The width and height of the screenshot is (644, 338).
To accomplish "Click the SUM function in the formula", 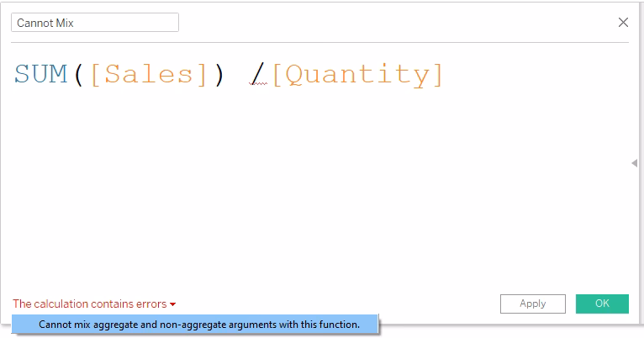I will tap(40, 74).
